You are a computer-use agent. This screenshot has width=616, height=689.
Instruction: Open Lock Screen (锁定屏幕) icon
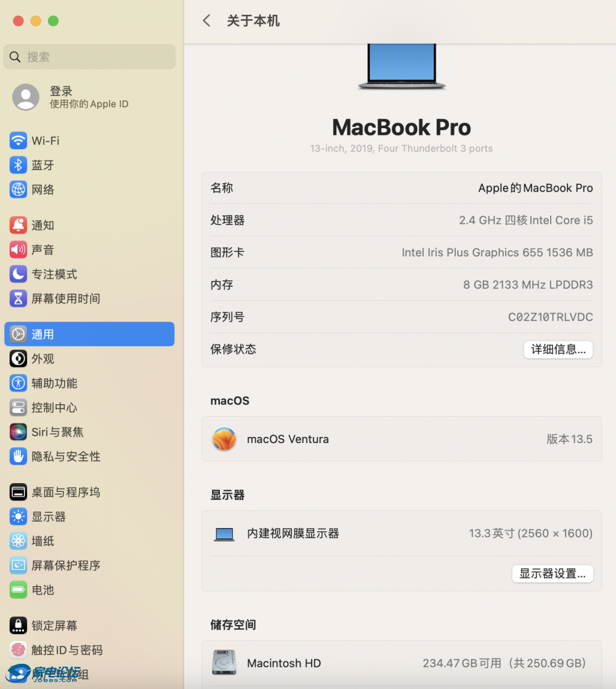[x=18, y=626]
